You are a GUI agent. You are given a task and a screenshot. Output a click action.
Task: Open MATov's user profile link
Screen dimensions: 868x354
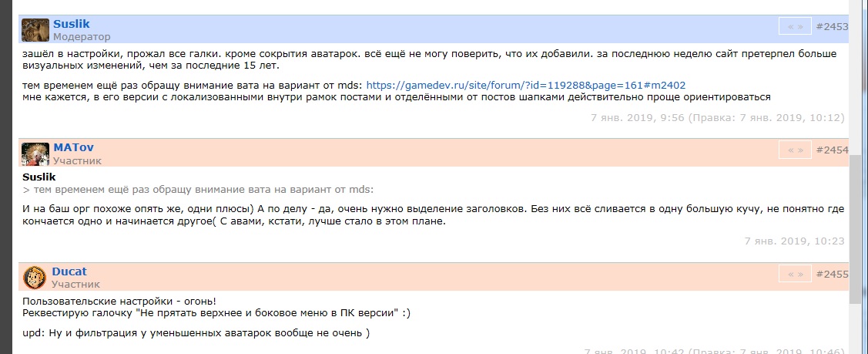(x=73, y=147)
